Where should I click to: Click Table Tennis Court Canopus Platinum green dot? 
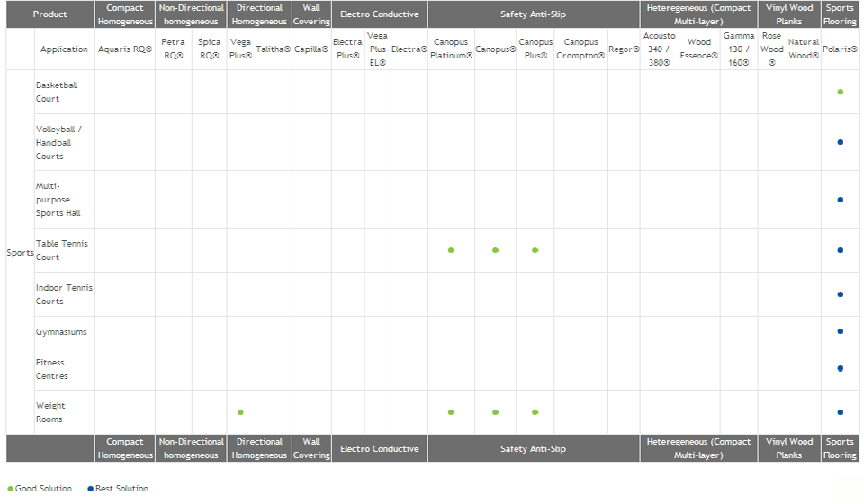451,250
